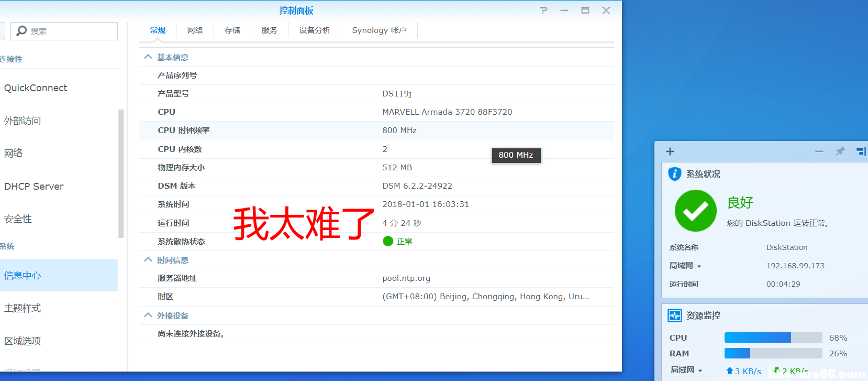Collapse the 外接设备 section
The width and height of the screenshot is (868, 381).
pyautogui.click(x=148, y=315)
